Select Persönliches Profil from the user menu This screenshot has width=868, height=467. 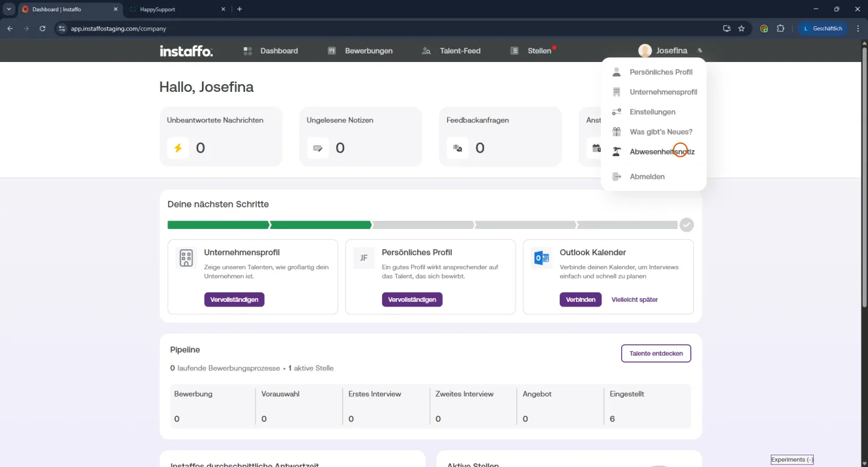[x=653, y=72]
